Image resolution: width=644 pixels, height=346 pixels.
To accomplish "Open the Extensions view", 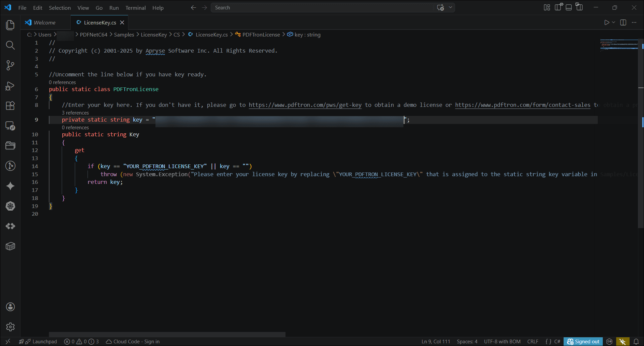I will click(x=10, y=106).
